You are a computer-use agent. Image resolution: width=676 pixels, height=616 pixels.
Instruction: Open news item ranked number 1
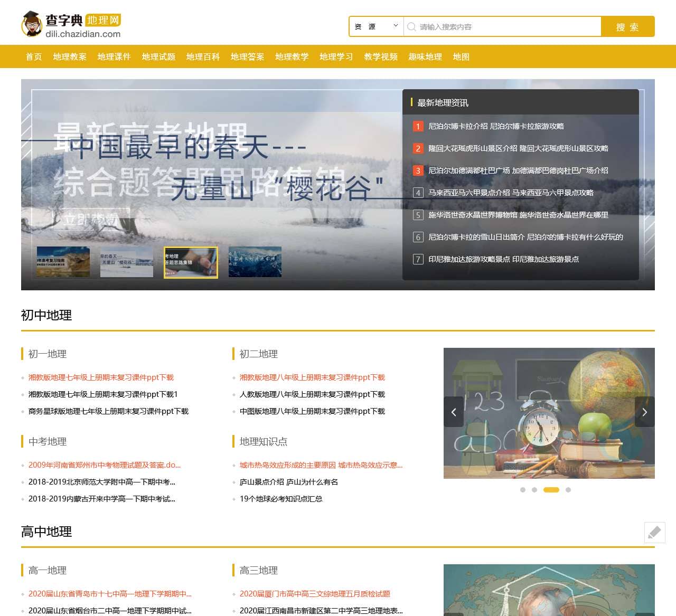click(496, 126)
